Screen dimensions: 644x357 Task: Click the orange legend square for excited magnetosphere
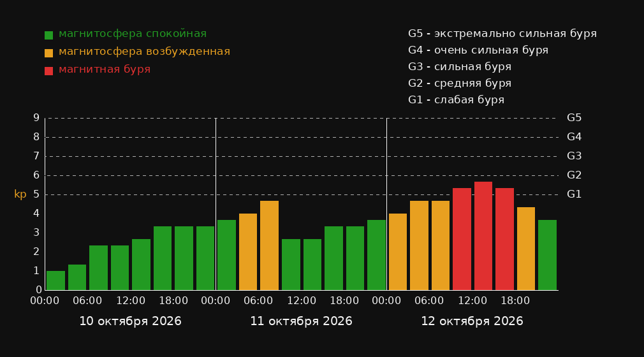(49, 53)
